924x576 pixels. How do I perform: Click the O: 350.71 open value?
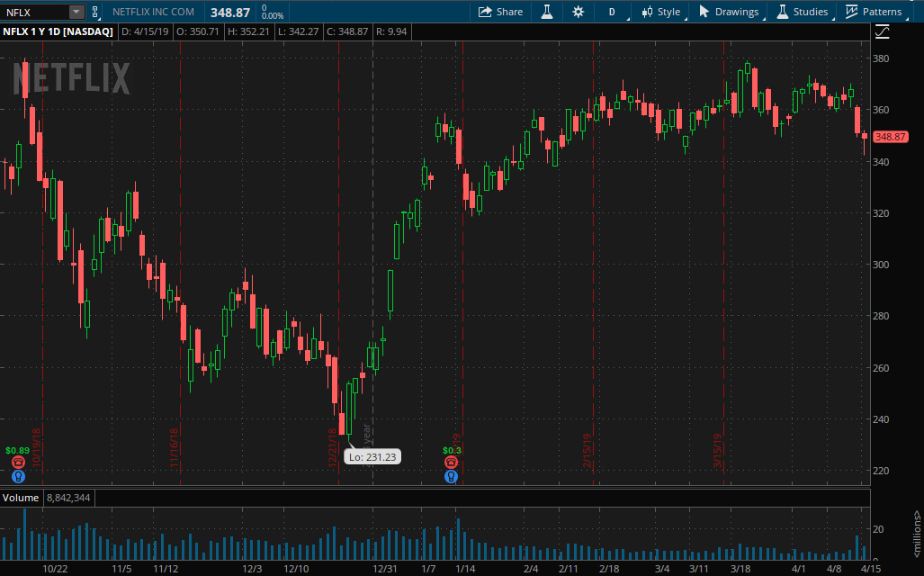[197, 31]
